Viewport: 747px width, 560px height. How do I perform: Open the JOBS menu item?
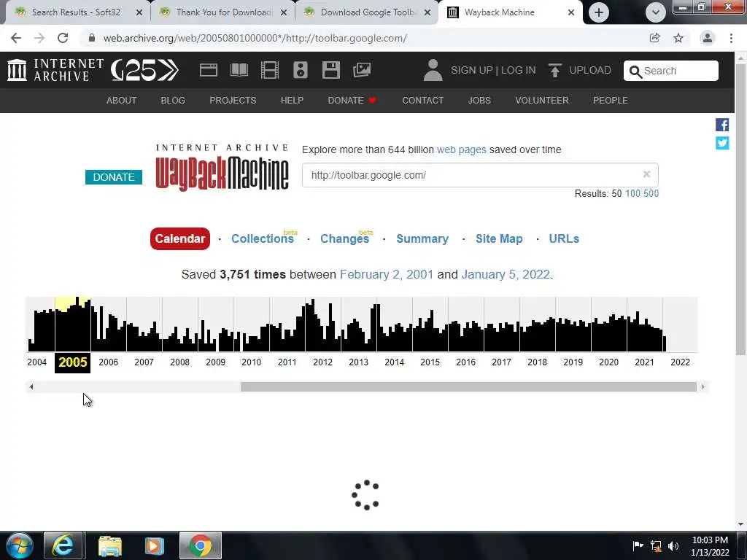click(x=479, y=101)
